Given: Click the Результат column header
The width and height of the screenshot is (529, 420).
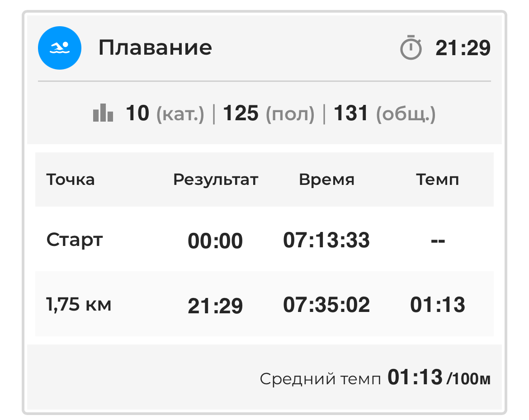Looking at the screenshot, I should (x=216, y=180).
